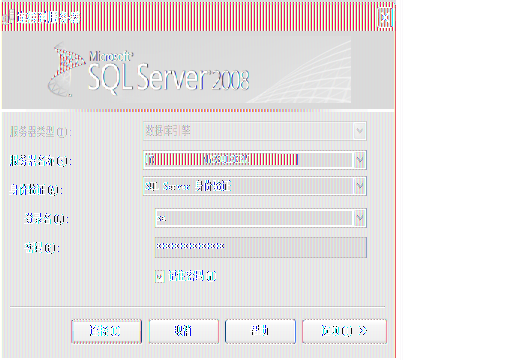
Task: Open the 服务器名称 (server name) dropdown arrow
Action: point(360,160)
